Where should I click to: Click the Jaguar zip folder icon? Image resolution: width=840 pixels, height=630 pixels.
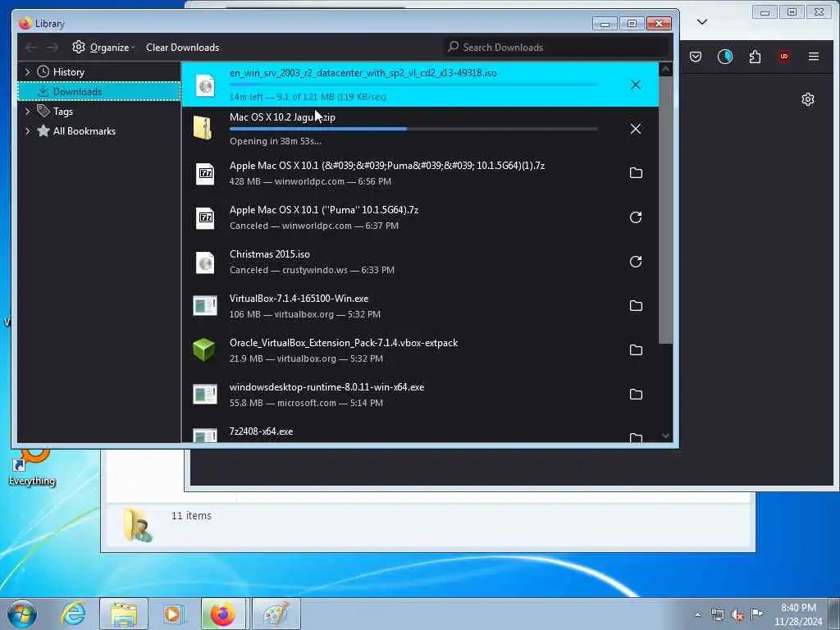coord(203,128)
